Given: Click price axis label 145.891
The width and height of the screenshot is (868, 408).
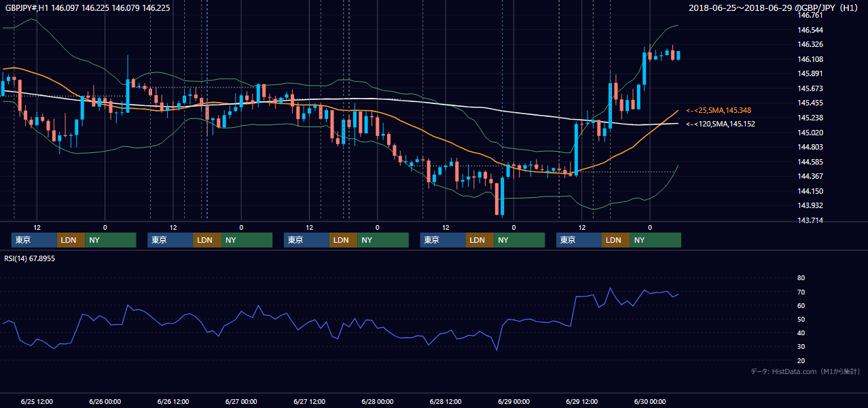Looking at the screenshot, I should click(x=811, y=73).
